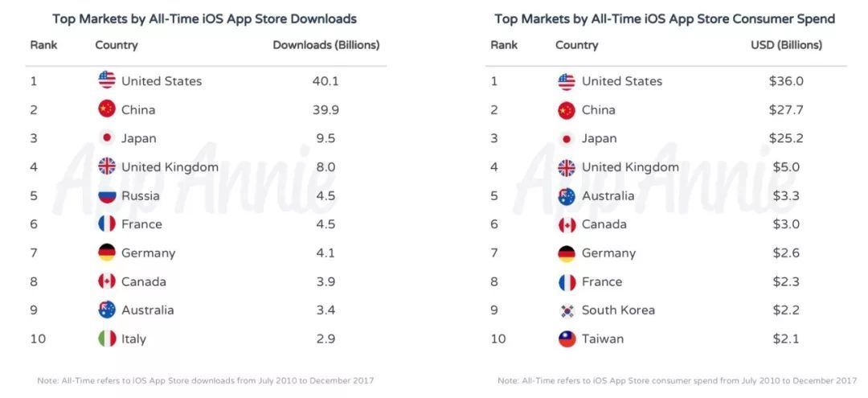This screenshot has width=868, height=398.
Task: Click the $36.0 consumer spend value
Action: [785, 80]
